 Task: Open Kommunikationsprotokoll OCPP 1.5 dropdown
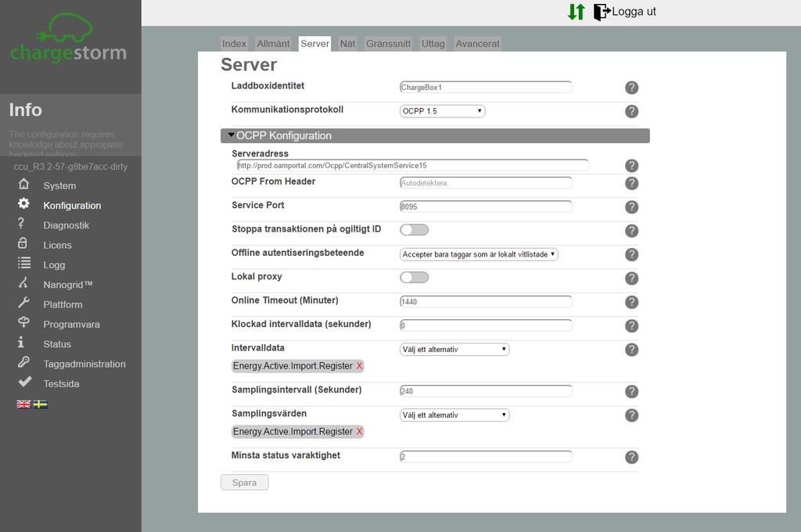point(443,111)
